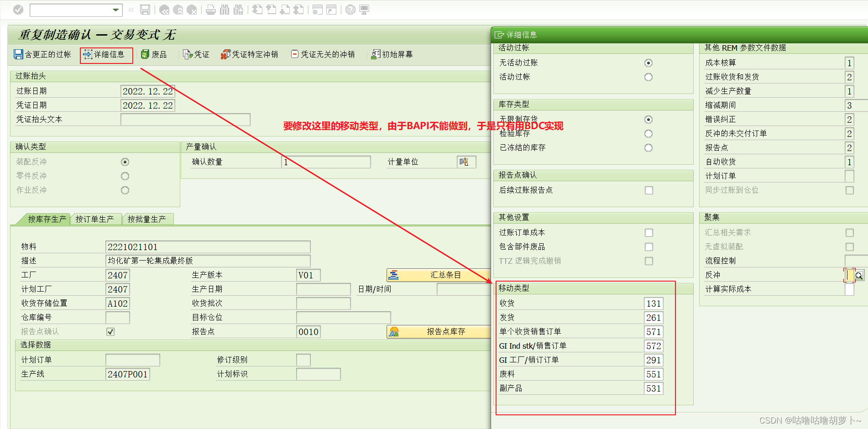Tick the 后续过账报告点 checkbox

[x=649, y=190]
